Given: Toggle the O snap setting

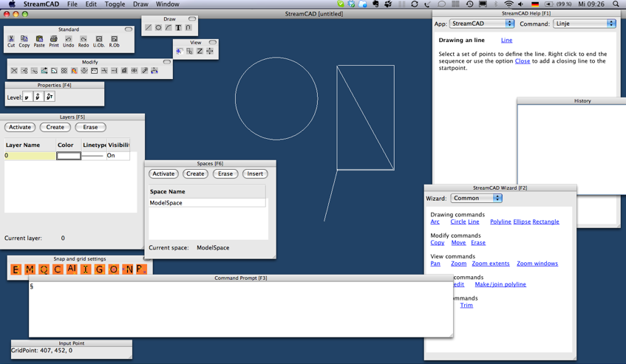Looking at the screenshot, I should click(x=113, y=269).
